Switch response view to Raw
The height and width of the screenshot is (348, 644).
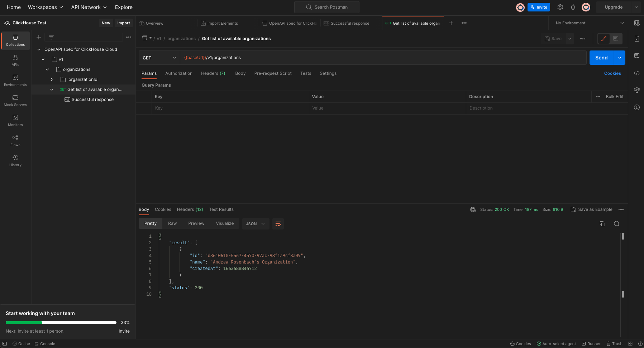[x=172, y=223]
